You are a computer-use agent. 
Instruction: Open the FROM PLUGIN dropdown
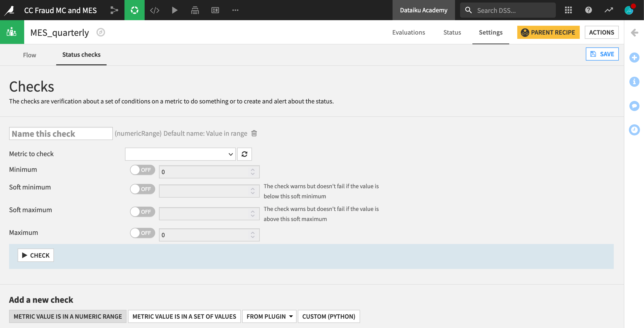pos(269,316)
